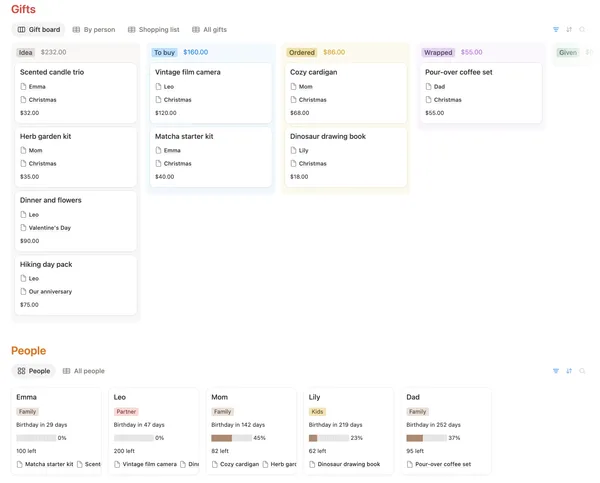Switch to the Shopping list tab

point(153,29)
